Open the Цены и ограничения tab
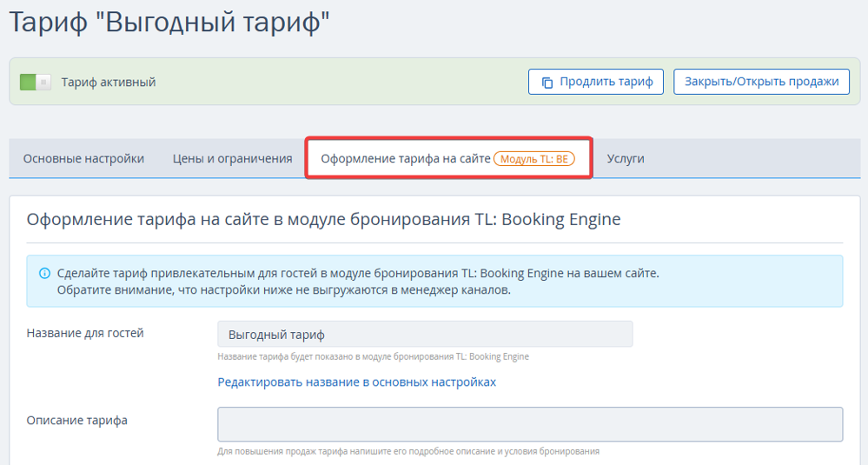This screenshot has width=868, height=465. [233, 159]
